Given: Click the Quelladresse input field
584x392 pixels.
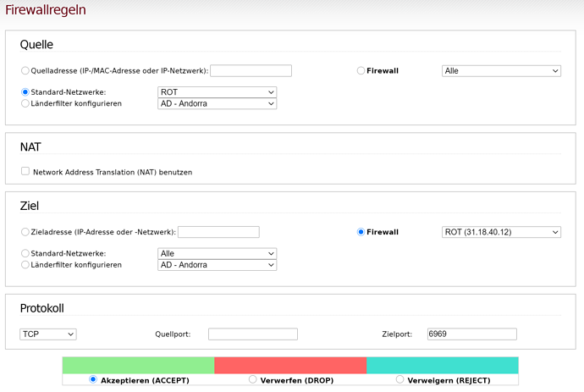Looking at the screenshot, I should click(x=251, y=71).
